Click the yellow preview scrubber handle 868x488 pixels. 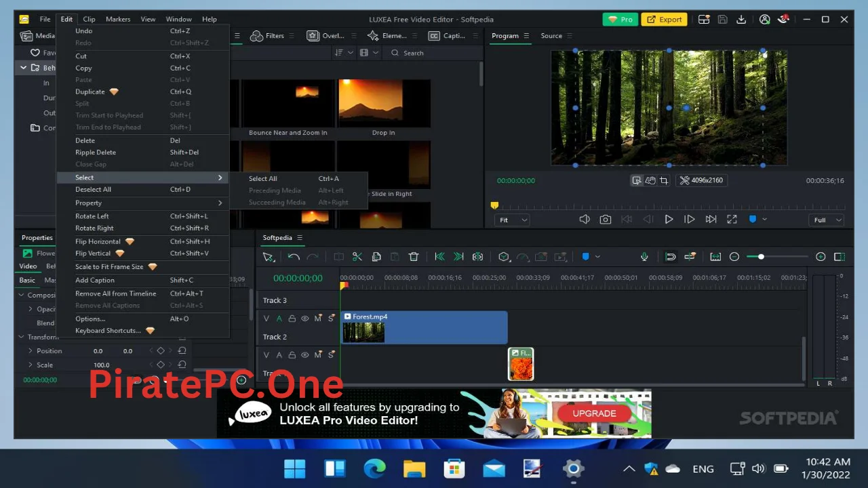coord(494,205)
